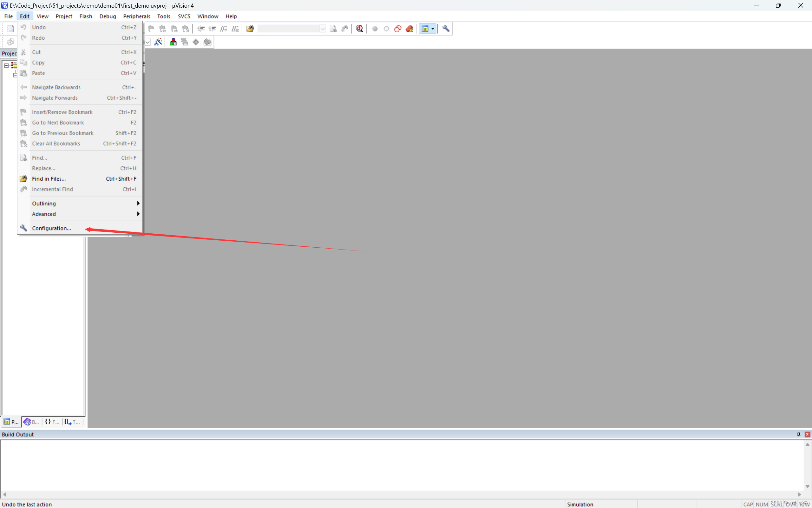Click the Manage Multi-Project Workspace icon
Viewport: 812px width, 508px height.
(x=185, y=42)
